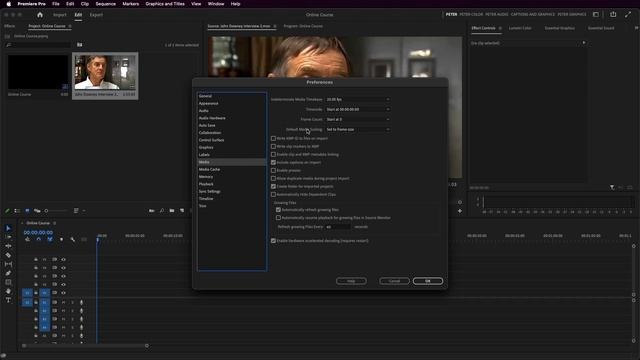Image resolution: width=640 pixels, height=360 pixels.
Task: Open timeline display settings wrench
Action: [x=73, y=240]
